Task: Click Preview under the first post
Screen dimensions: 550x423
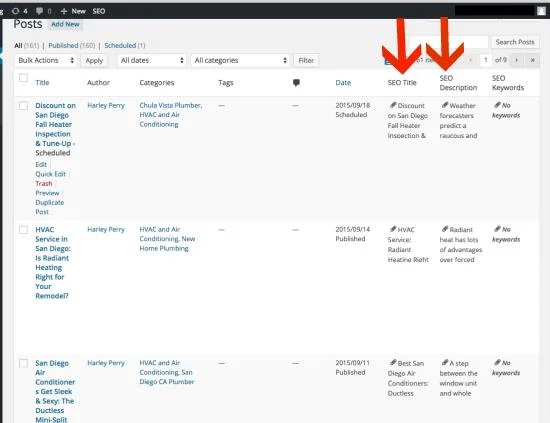Action: [x=47, y=193]
